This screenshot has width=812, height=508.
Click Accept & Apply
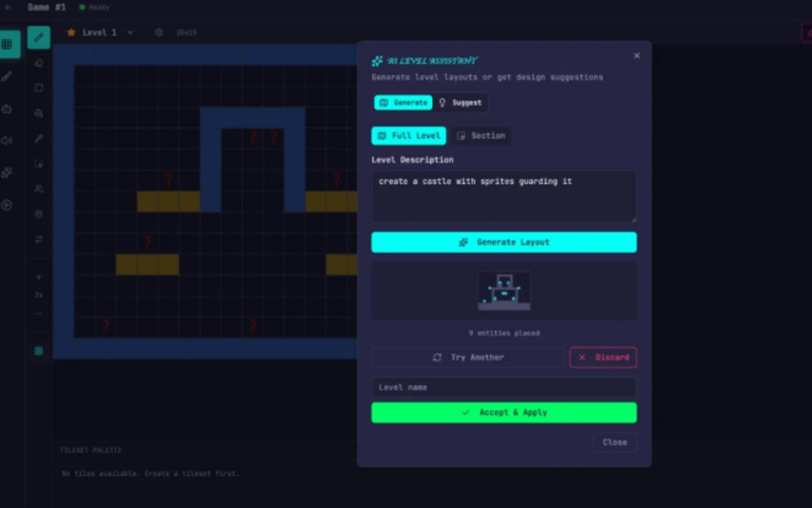tap(504, 413)
